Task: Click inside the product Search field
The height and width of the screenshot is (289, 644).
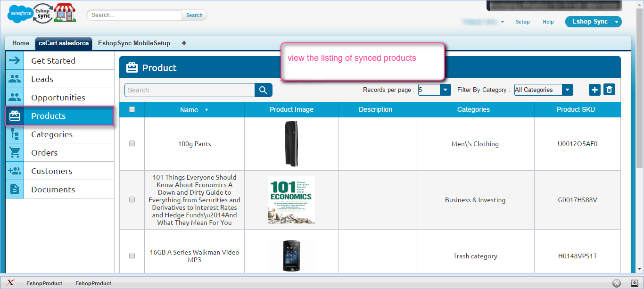Action: coord(189,89)
